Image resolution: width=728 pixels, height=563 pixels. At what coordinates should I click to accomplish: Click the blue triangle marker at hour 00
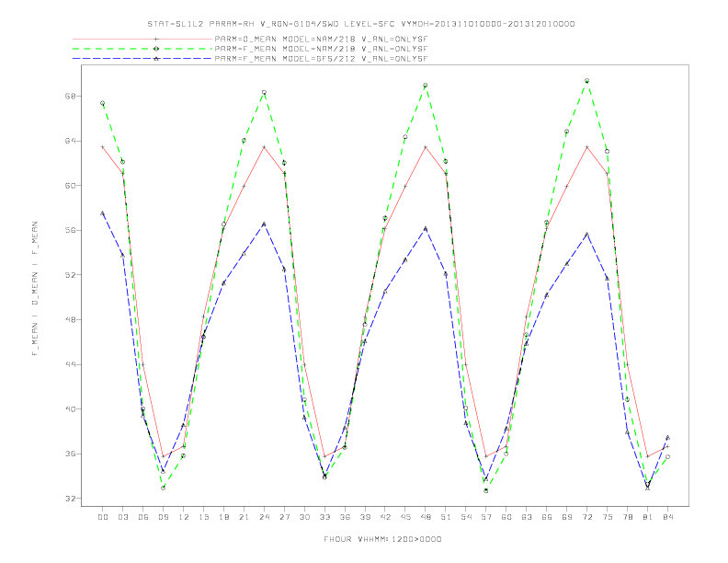[103, 213]
